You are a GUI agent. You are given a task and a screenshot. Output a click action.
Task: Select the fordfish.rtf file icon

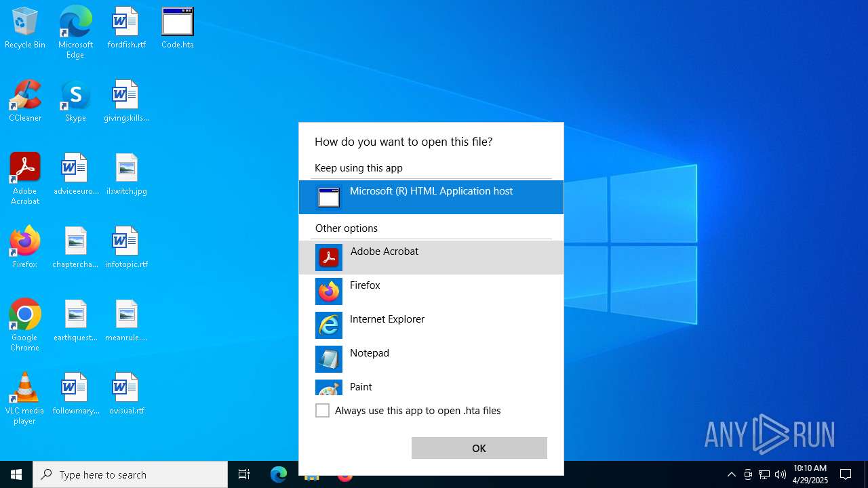click(126, 28)
